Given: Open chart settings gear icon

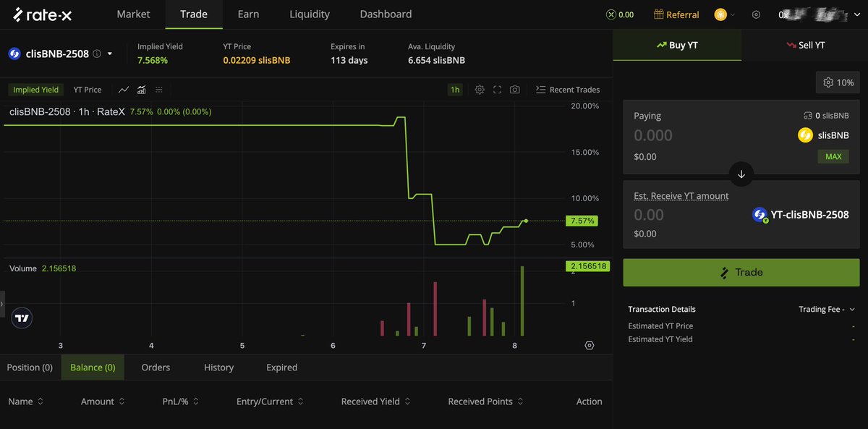Looking at the screenshot, I should 480,90.
